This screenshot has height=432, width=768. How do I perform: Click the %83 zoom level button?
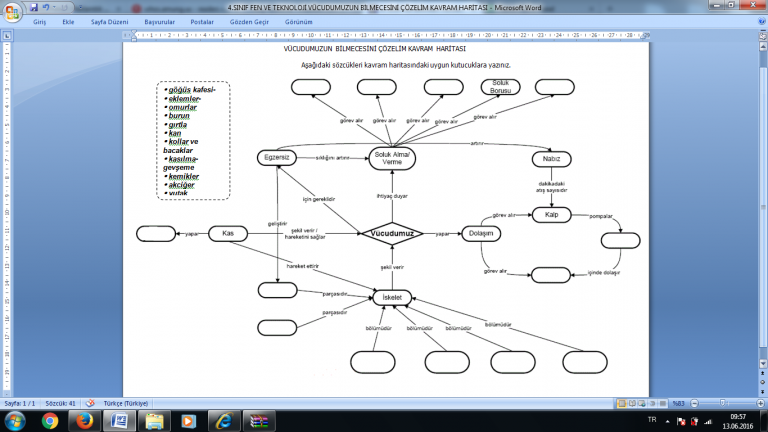click(678, 402)
